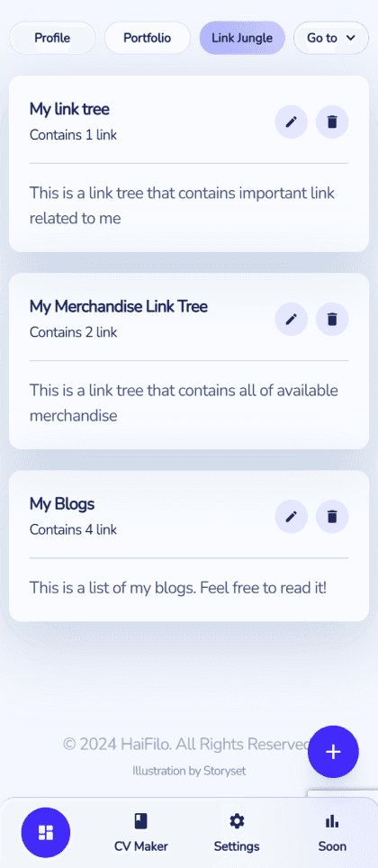The width and height of the screenshot is (378, 868).
Task: Open the dashboard grid icon in bottom bar
Action: click(45, 832)
